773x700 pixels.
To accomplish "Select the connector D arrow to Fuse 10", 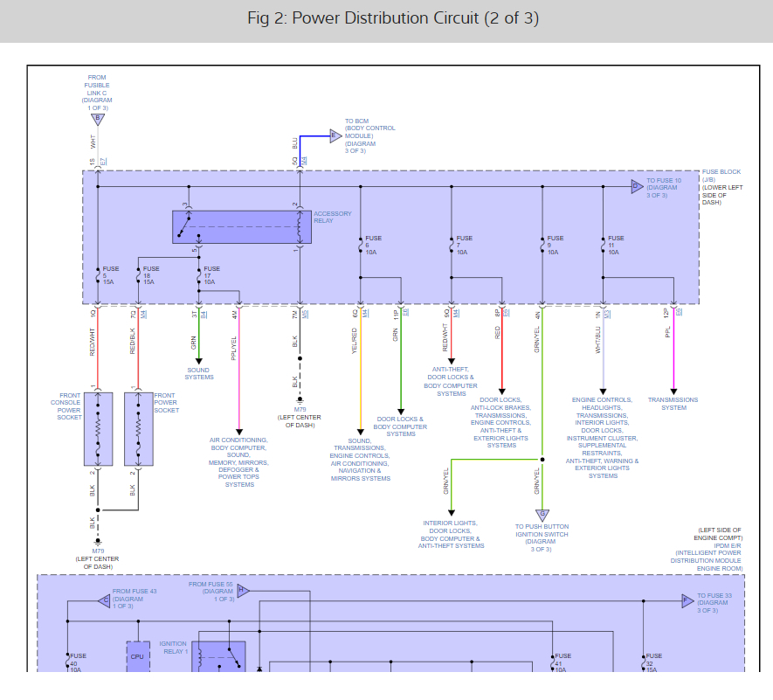I will pyautogui.click(x=638, y=186).
